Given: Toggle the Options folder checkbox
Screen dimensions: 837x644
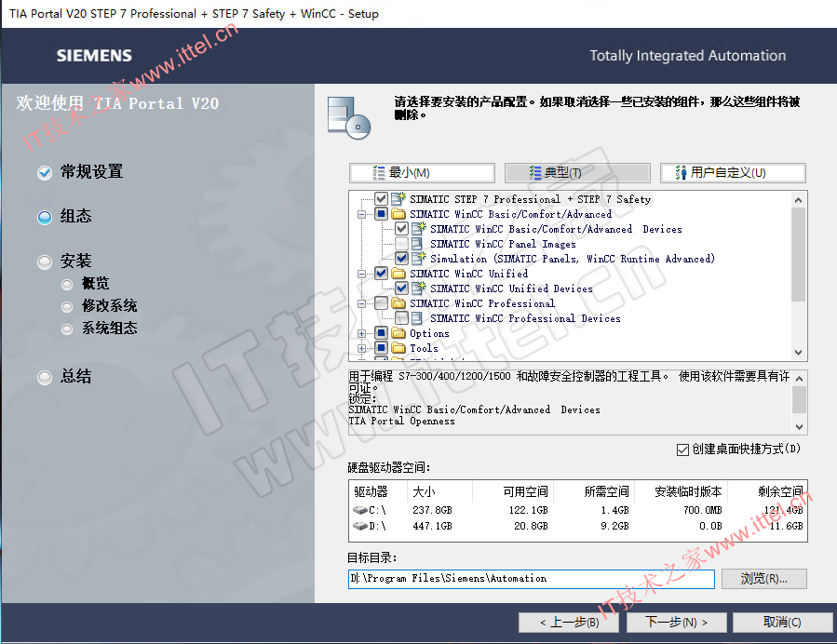Looking at the screenshot, I should 381,333.
